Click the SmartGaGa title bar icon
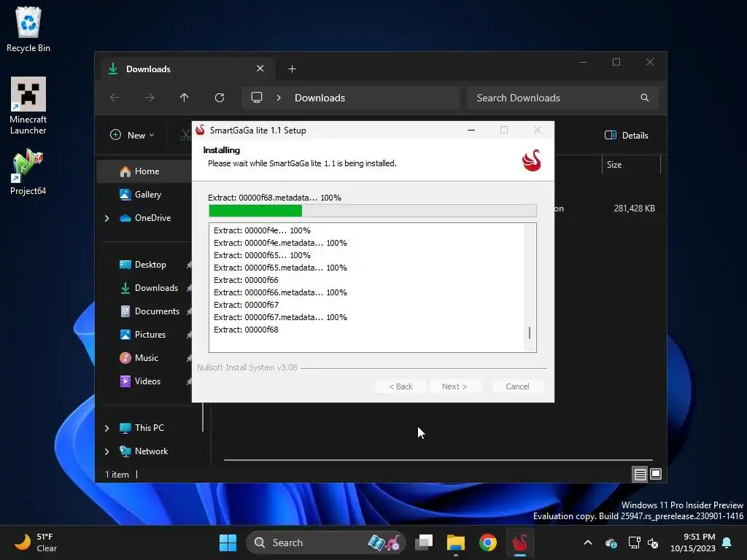This screenshot has width=747, height=560. [200, 130]
